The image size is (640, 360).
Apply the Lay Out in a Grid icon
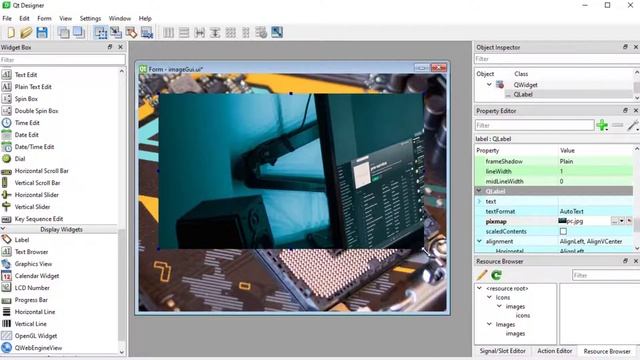[x=231, y=32]
